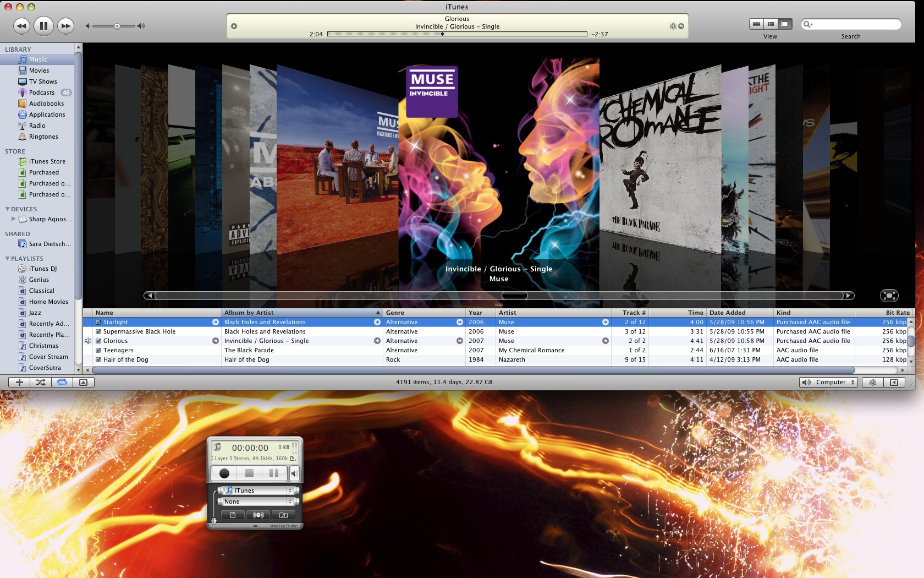The image size is (924, 578).
Task: Toggle shuffle in the bottom bar
Action: (x=41, y=382)
